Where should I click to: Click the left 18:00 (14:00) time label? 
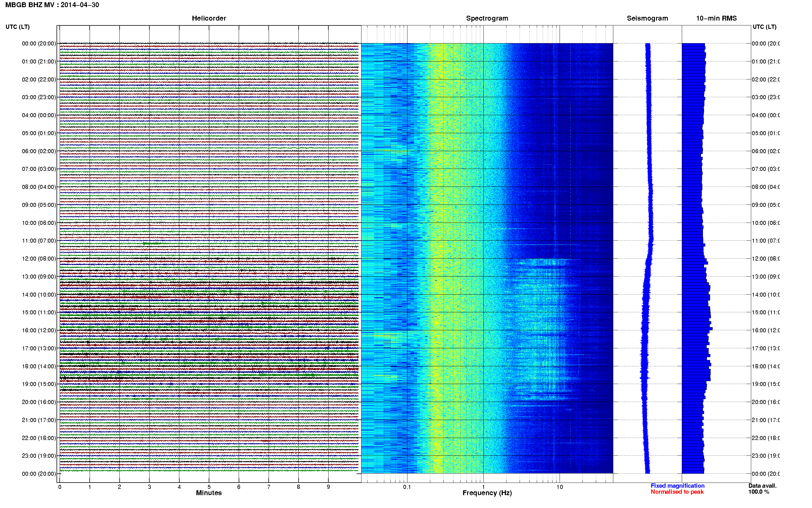[x=39, y=366]
